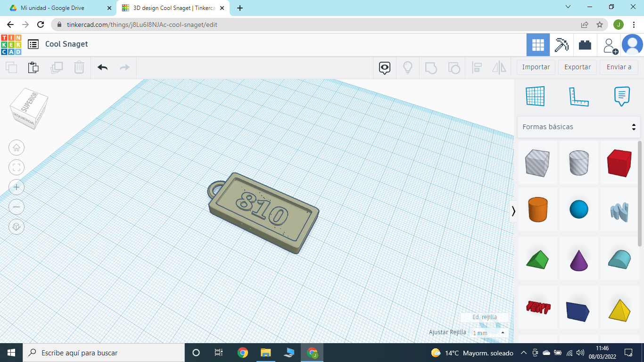This screenshot has width=644, height=362.
Task: Open the designs list icon
Action: point(33,44)
